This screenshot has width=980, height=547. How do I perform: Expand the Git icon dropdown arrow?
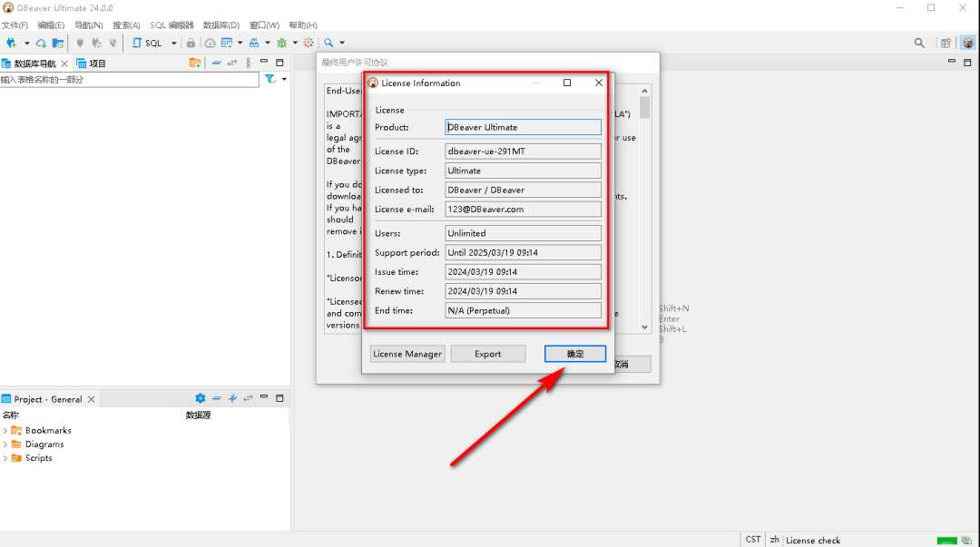pos(240,44)
